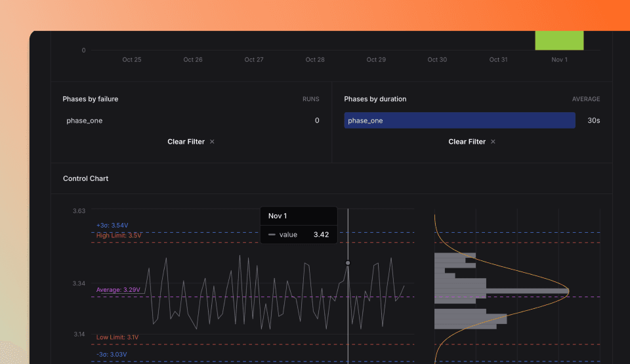The image size is (630, 364).
Task: Click the Oct 31 axis label
Action: (498, 60)
